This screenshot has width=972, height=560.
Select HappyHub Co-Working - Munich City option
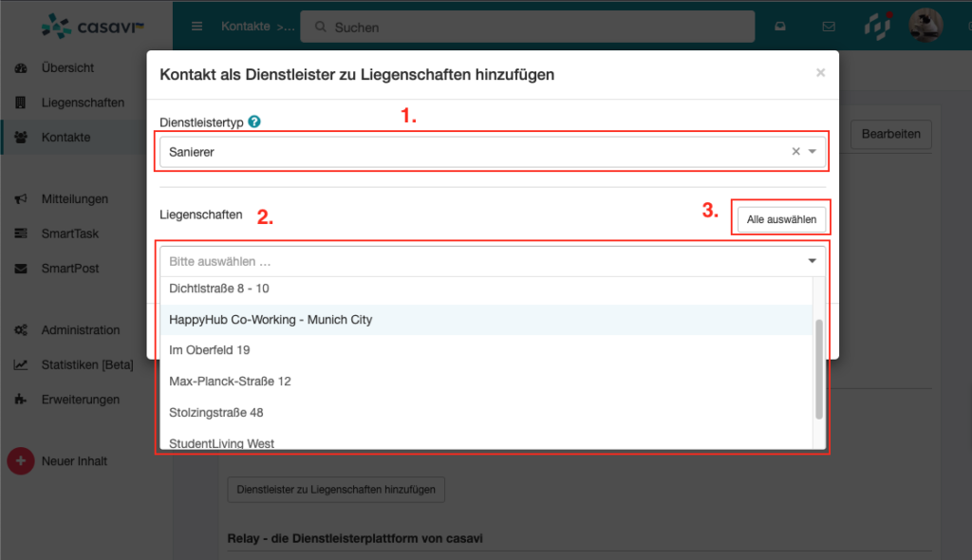pos(271,320)
